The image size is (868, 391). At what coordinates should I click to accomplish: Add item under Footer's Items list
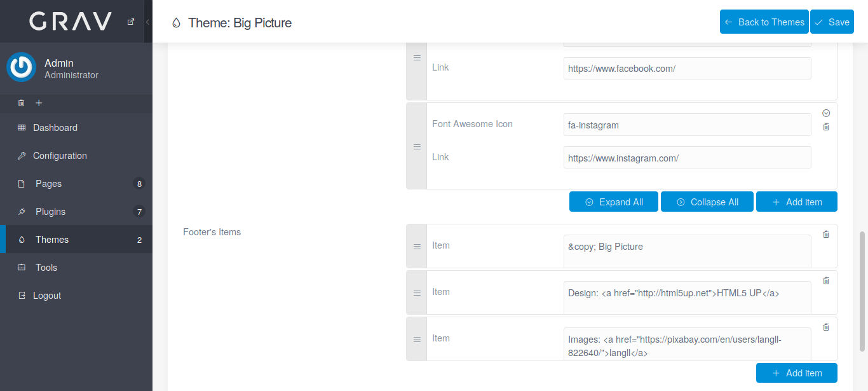[796, 373]
